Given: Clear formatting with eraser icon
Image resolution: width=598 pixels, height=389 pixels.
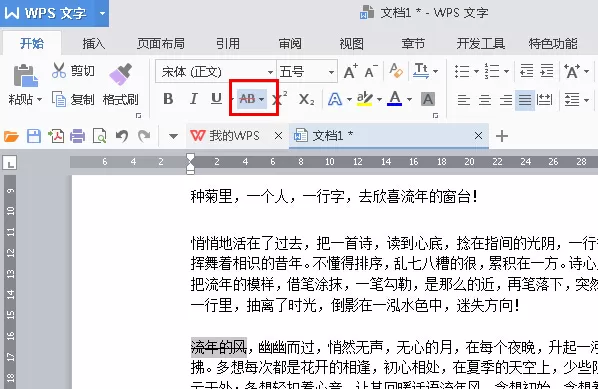Looking at the screenshot, I should [396, 71].
